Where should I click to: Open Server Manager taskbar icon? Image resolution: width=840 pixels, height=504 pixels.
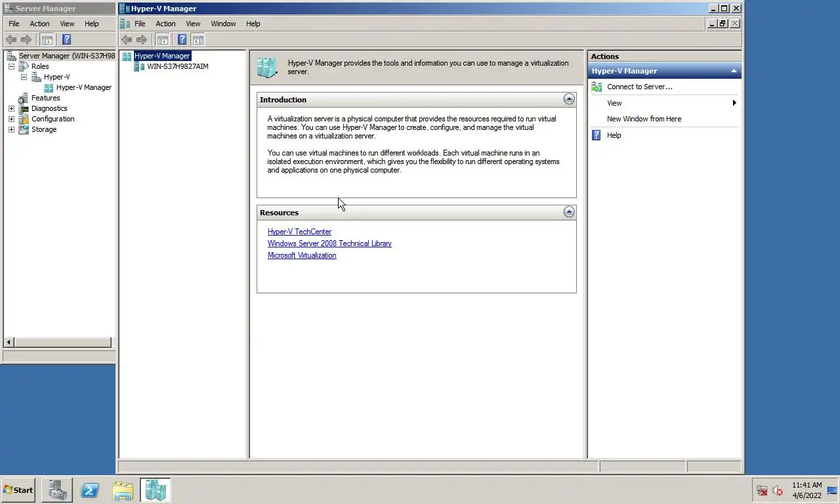coord(57,490)
